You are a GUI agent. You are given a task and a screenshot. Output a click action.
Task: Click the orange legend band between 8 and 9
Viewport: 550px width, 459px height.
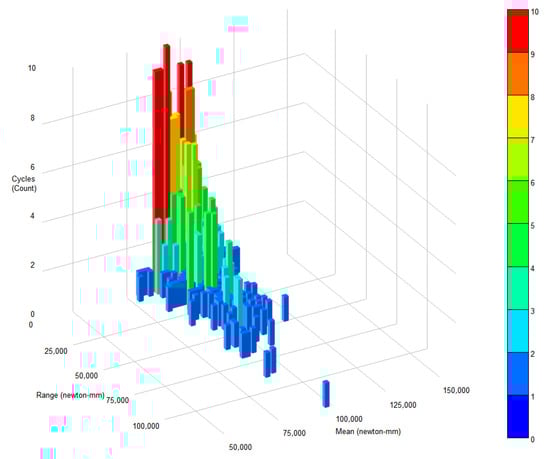pyautogui.click(x=518, y=74)
